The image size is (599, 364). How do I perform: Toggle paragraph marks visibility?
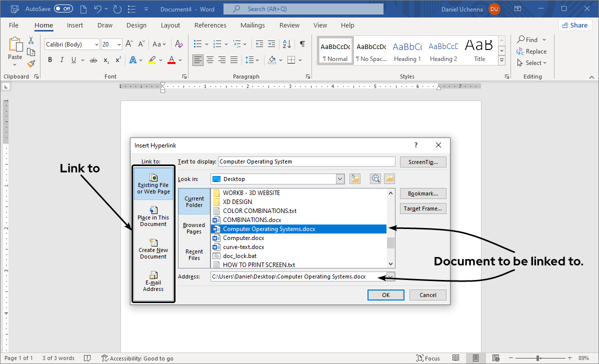(302, 44)
